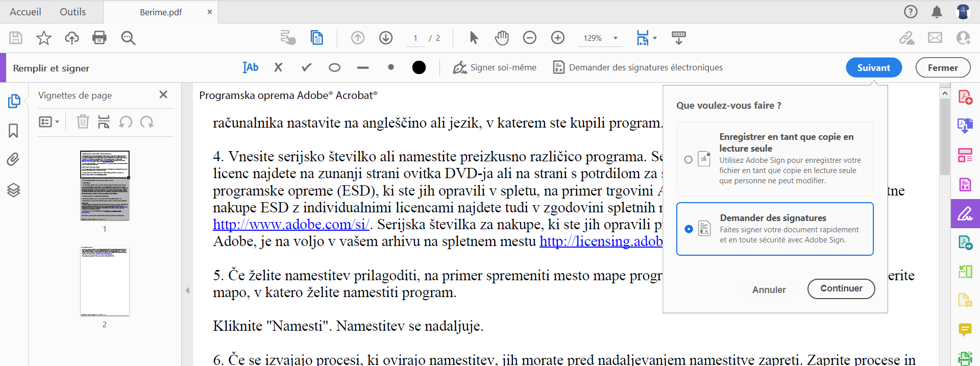
Task: Close the Berime.pdf tab
Action: pos(210,12)
